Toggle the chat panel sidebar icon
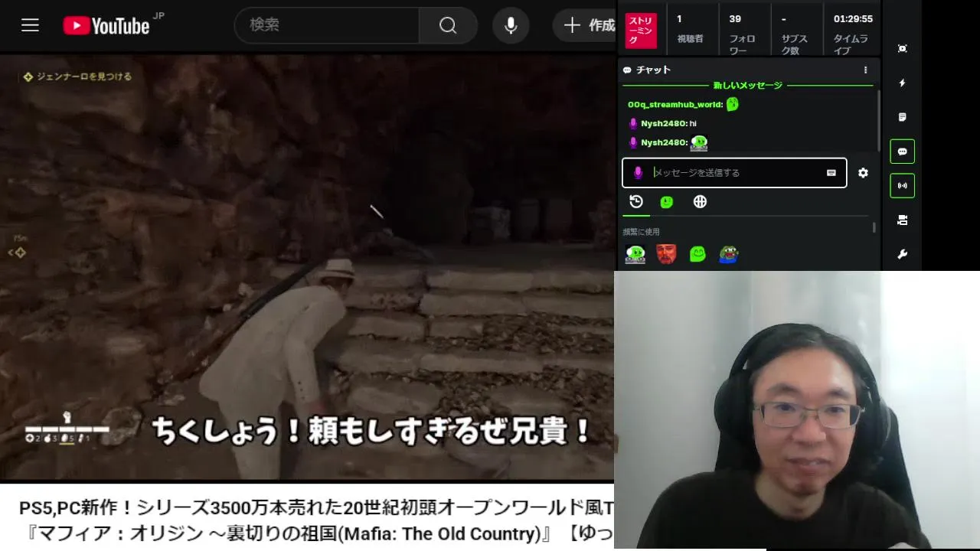 903,152
